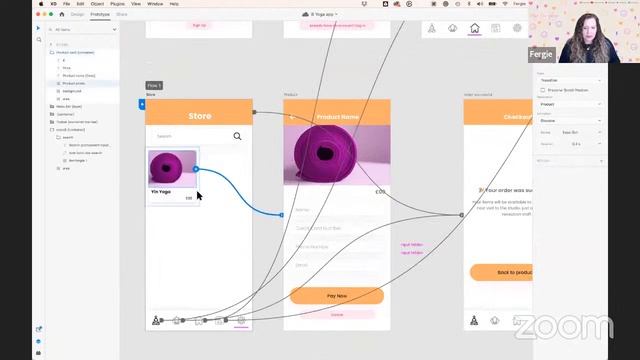Click the Wi-Fi icon in menu bar

[505, 4]
